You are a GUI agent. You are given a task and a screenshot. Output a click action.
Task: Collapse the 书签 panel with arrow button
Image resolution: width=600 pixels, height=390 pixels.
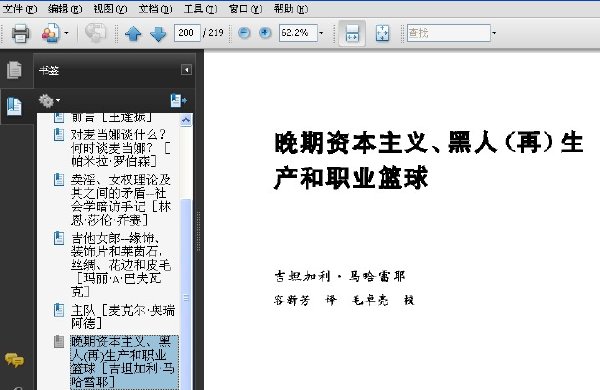tap(186, 70)
